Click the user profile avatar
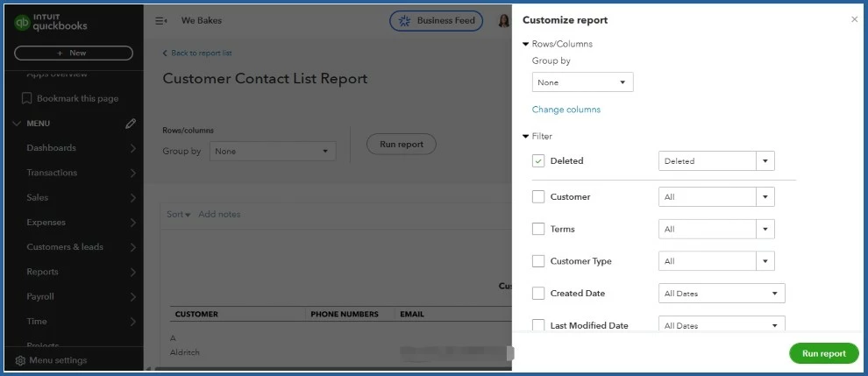The height and width of the screenshot is (376, 868). coord(504,21)
